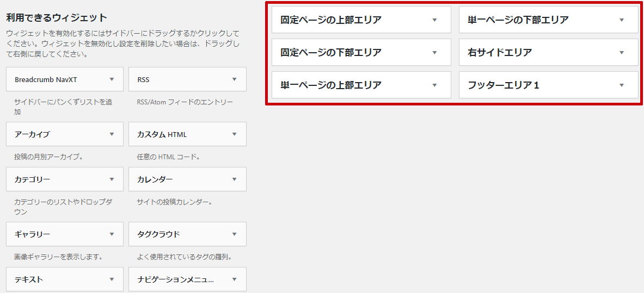Open the アーカイブ widget dropdown arrow
Viewport: 644px width, 293px height.
tap(112, 134)
